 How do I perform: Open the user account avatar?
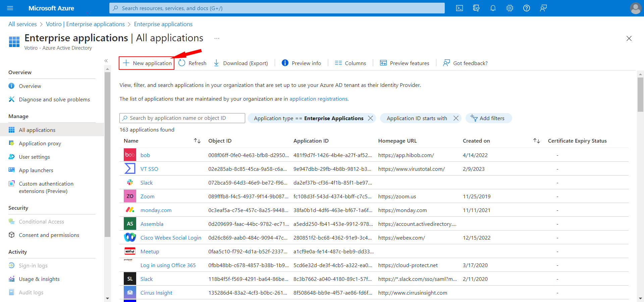[636, 8]
